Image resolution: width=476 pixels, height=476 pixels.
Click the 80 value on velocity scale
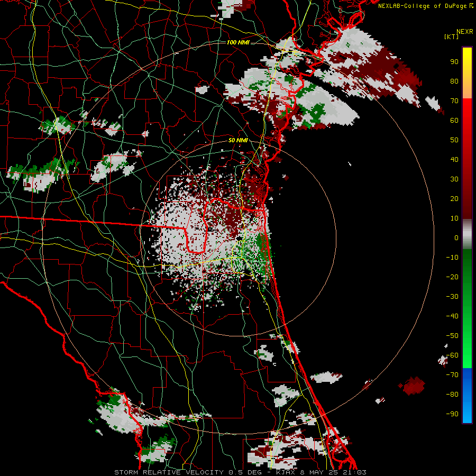point(454,81)
